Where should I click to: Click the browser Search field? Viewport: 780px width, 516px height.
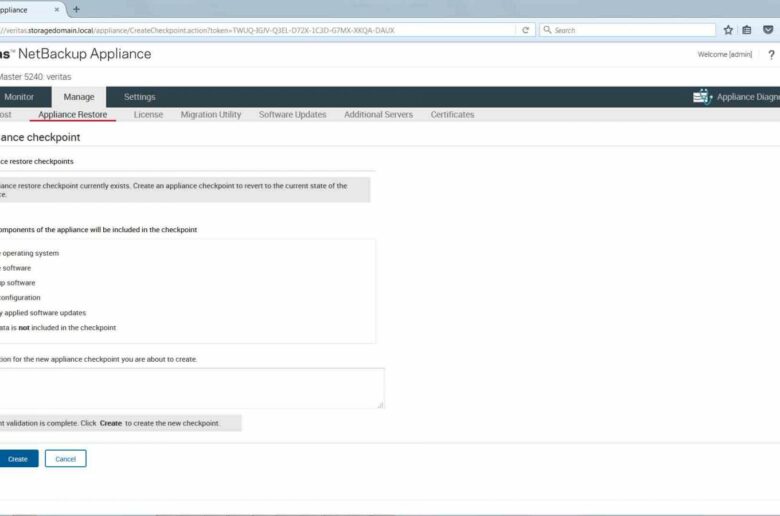click(628, 30)
